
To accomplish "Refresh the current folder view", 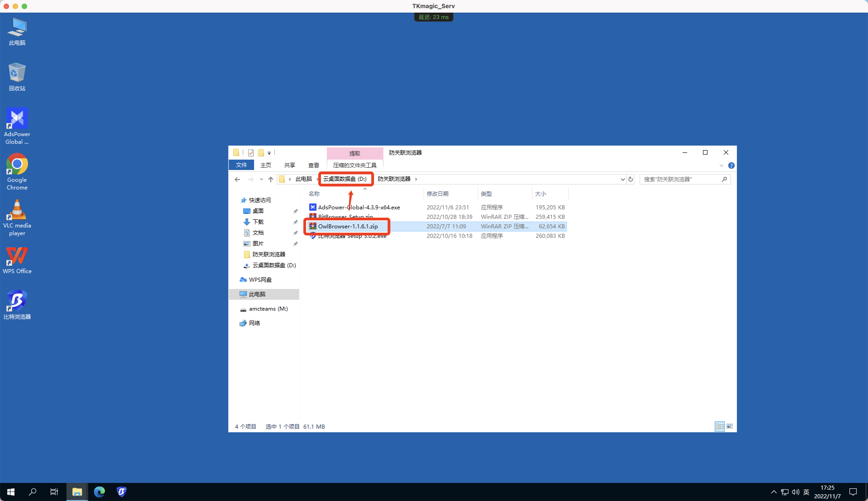I will [631, 179].
